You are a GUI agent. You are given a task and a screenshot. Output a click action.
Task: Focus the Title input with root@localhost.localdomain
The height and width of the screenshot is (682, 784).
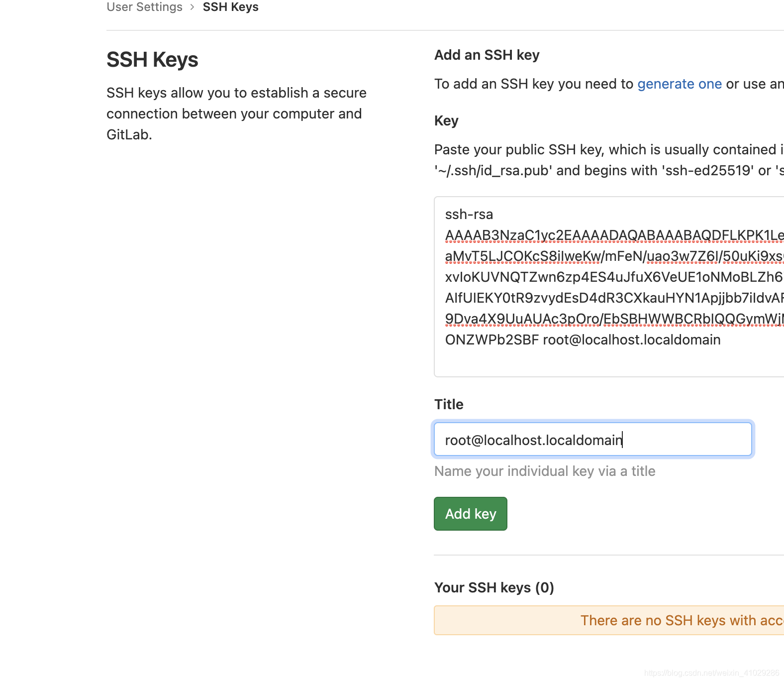592,439
